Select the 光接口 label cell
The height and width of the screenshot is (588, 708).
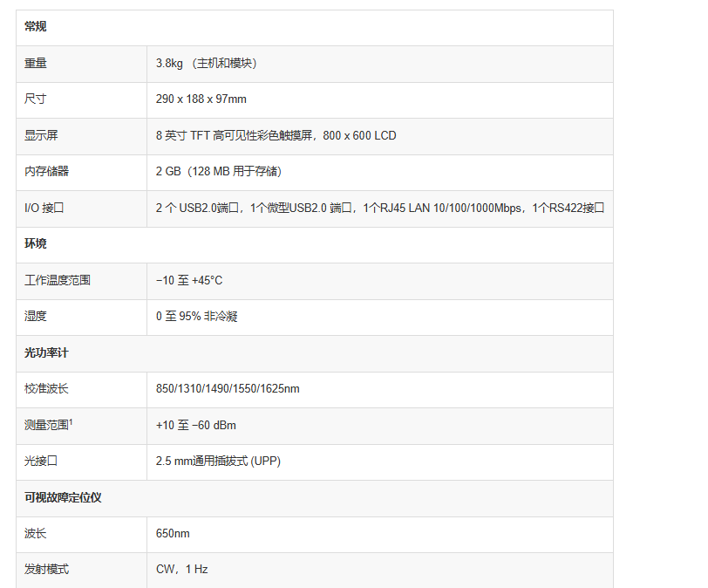click(41, 461)
